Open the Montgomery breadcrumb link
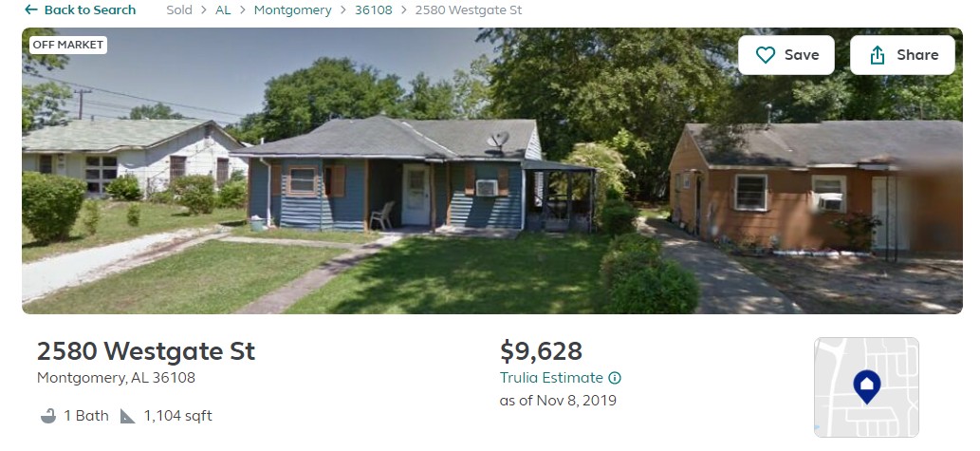 (292, 10)
